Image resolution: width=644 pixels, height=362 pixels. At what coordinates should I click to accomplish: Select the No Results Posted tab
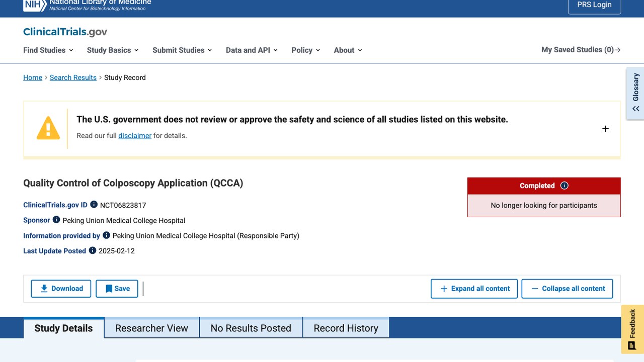coord(251,328)
